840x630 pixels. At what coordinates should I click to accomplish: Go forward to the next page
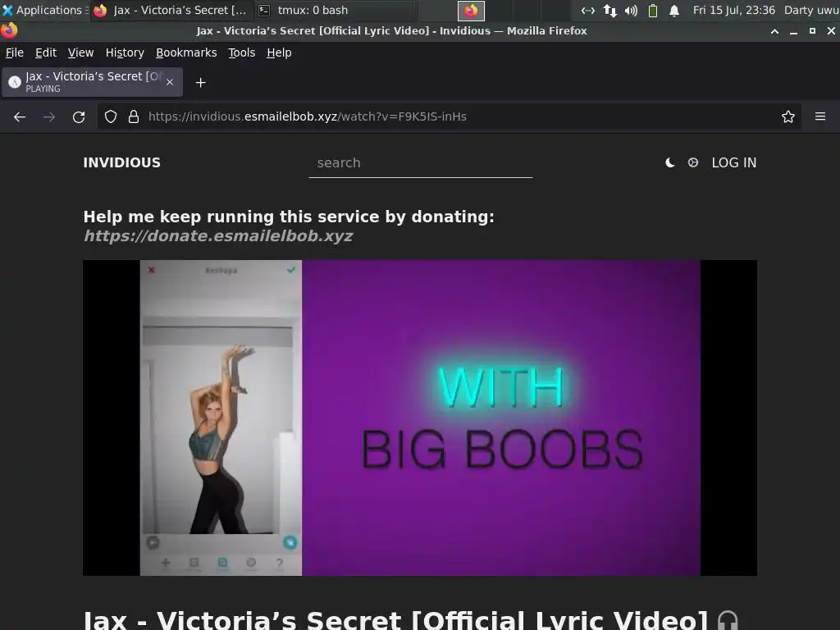click(x=49, y=116)
